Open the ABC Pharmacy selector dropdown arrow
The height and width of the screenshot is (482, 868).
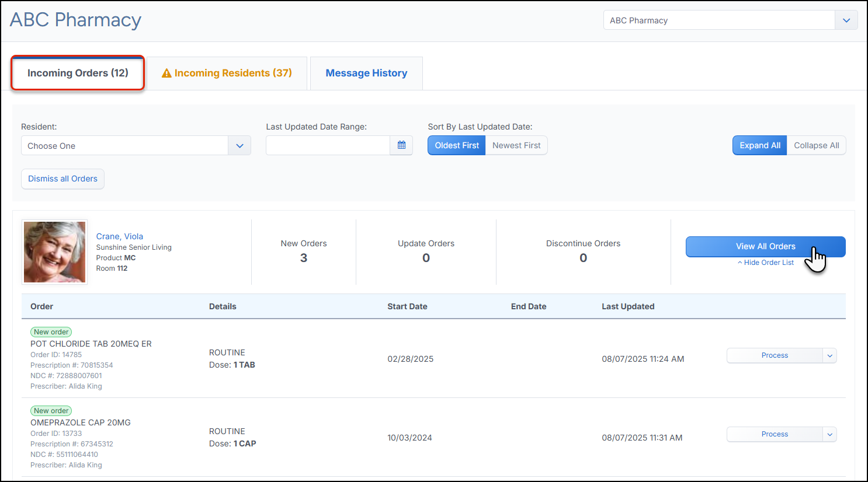point(846,20)
